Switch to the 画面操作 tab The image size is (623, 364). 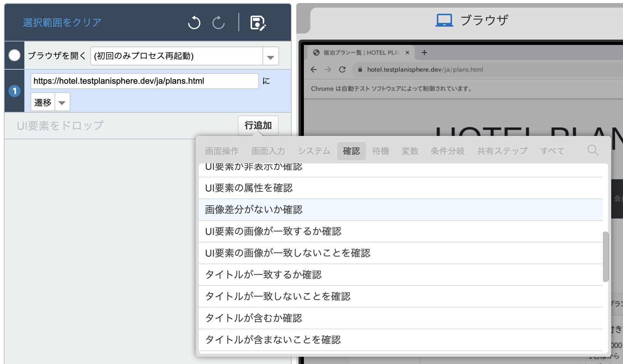222,151
